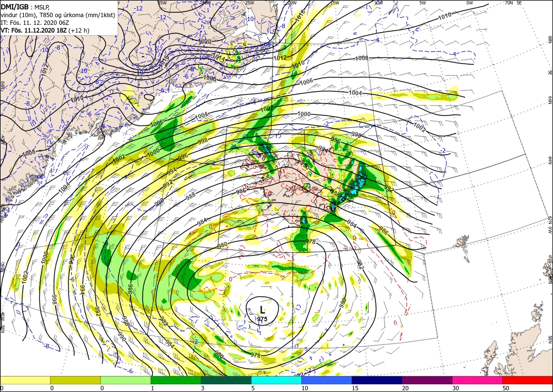Image resolution: width=553 pixels, height=392 pixels.
Task: Click the legend value label '15'
Action: [355, 388]
